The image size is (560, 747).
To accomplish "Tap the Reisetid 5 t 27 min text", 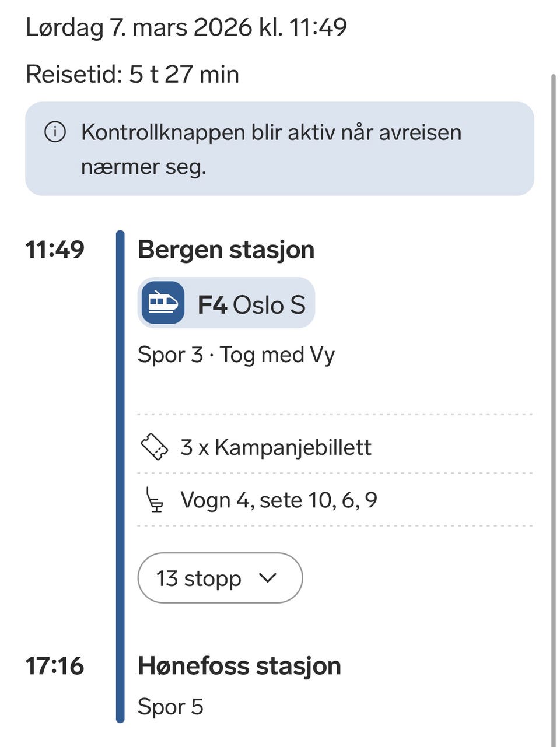I will coord(132,75).
